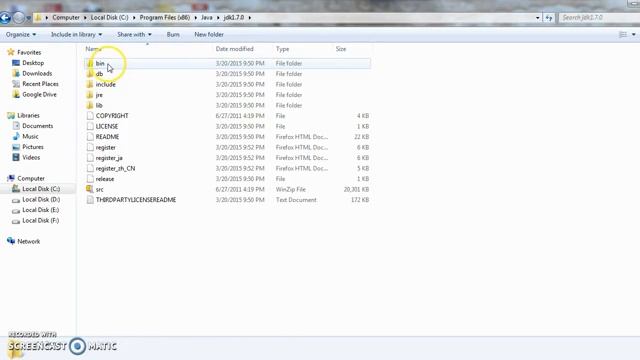The image size is (640, 360).
Task: Change view with the view icon
Action: click(x=623, y=35)
